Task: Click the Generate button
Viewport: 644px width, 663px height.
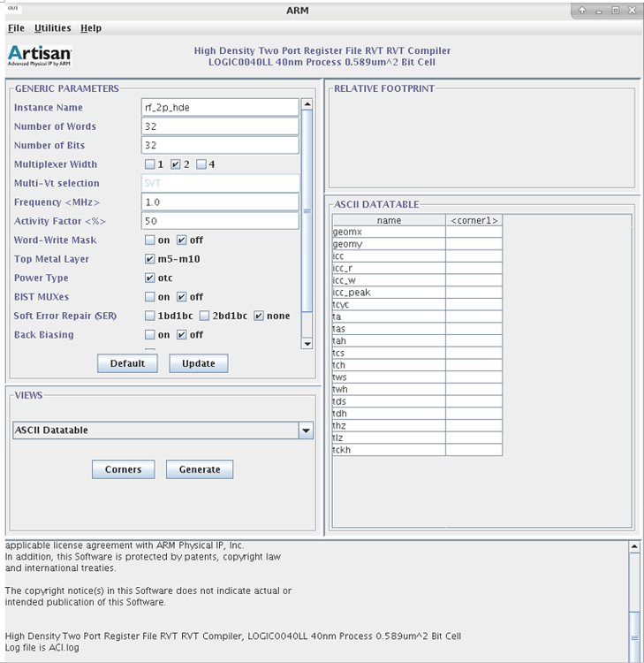Action: [199, 469]
